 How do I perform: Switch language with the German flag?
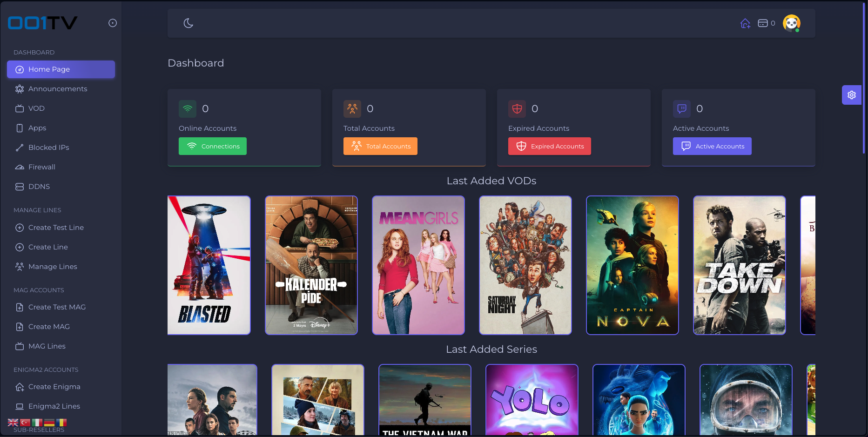pos(49,423)
